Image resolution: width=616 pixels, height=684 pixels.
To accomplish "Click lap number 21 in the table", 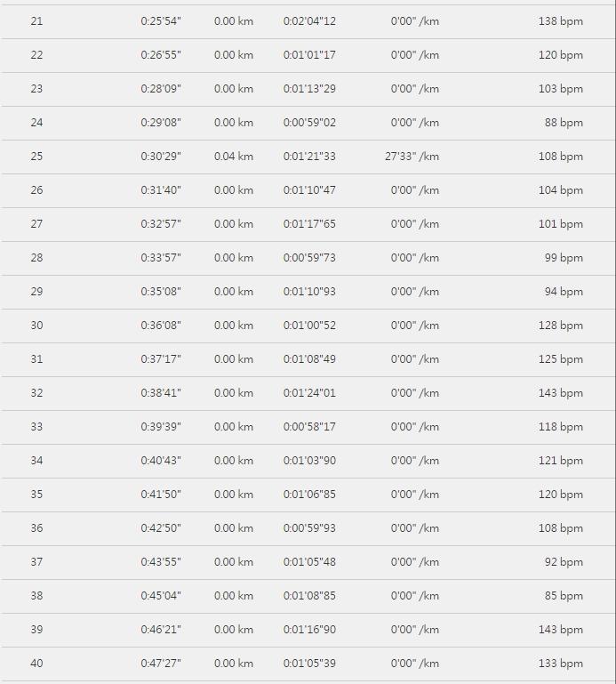I will pos(36,20).
